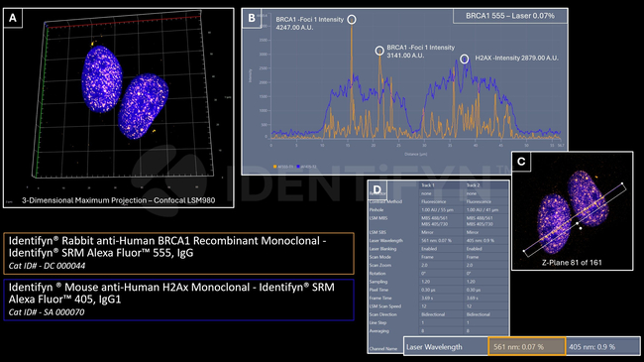Click the upper nucleus in the 3D projection
The image size is (644, 362).
[101, 79]
